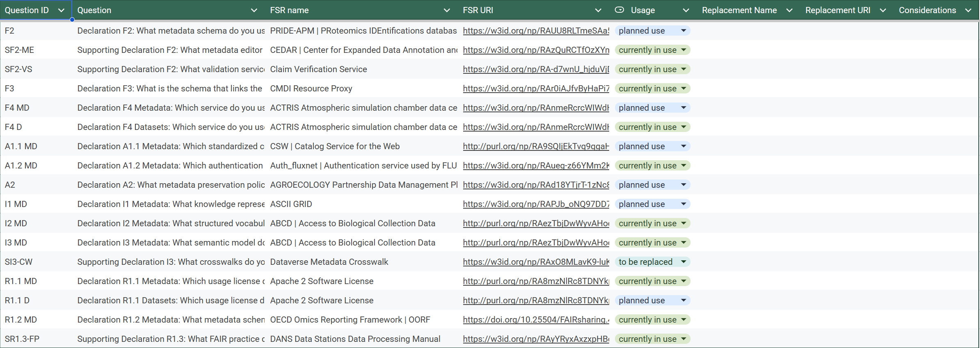The image size is (980, 348).
Task: Open the Question ID column dropdown
Action: (x=61, y=10)
